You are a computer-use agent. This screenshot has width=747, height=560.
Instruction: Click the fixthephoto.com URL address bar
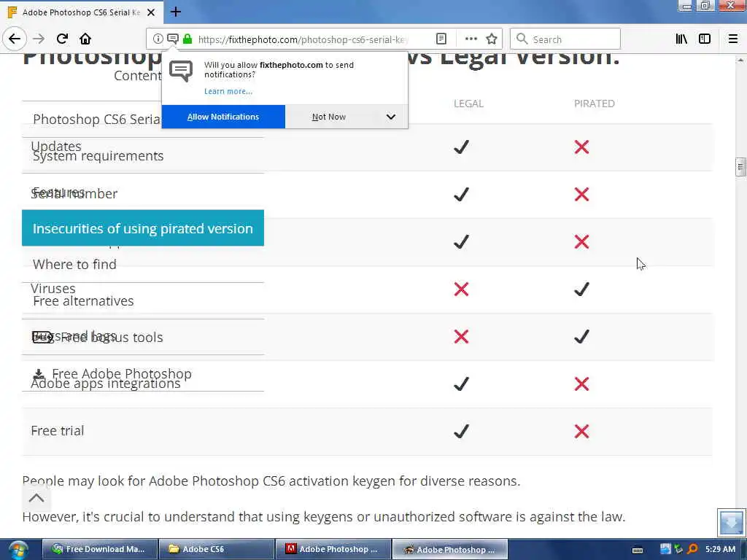coord(303,39)
